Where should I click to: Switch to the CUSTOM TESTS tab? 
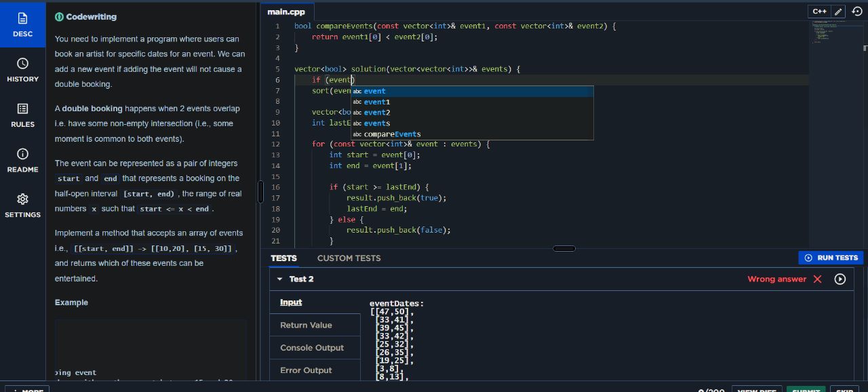[x=349, y=258]
